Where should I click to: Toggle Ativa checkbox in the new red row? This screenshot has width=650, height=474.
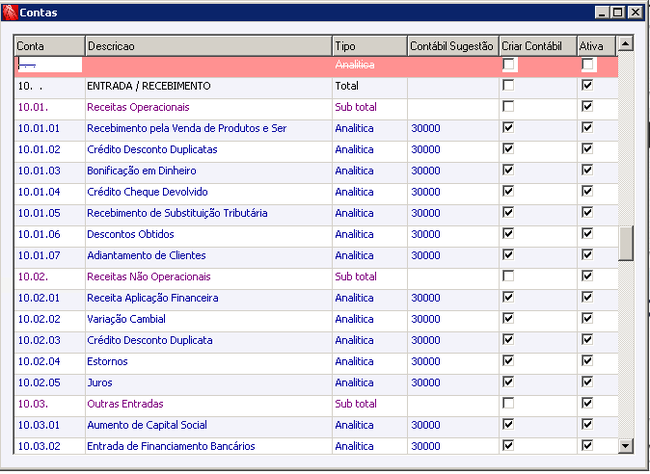point(587,64)
